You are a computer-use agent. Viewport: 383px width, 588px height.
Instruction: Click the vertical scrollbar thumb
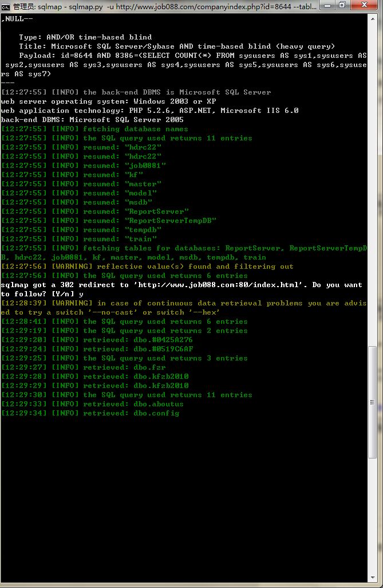[372, 402]
